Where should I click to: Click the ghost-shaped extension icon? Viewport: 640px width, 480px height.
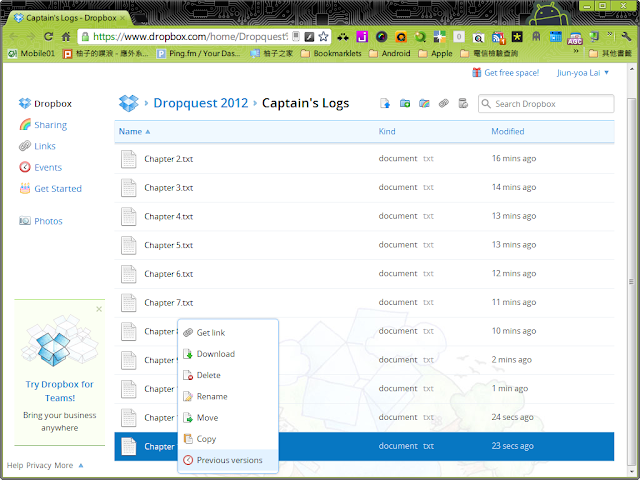536,37
